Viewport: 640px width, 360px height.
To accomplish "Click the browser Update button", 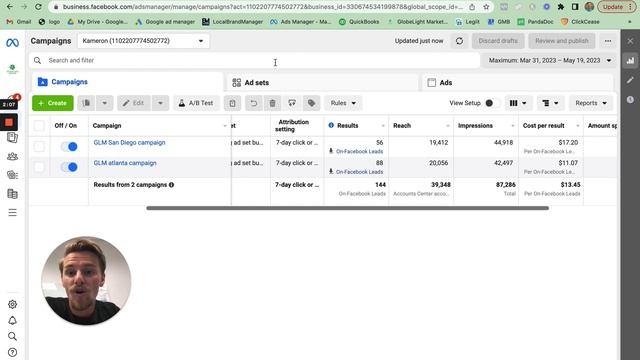I will click(616, 7).
